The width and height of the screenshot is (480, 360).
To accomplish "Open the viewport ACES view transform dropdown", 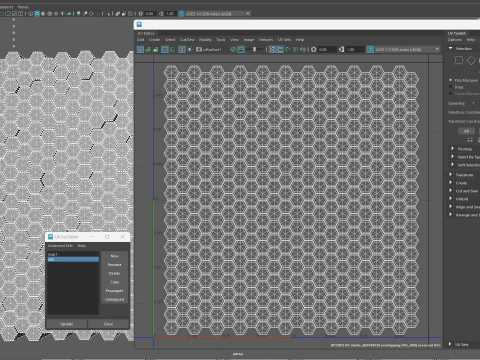I will [x=218, y=14].
